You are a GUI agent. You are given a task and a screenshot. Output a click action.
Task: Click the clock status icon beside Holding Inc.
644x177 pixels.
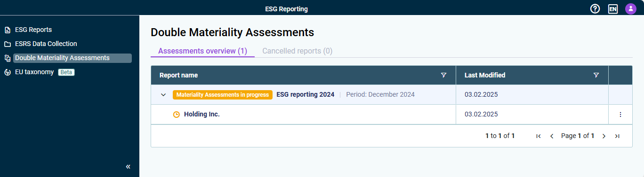177,114
